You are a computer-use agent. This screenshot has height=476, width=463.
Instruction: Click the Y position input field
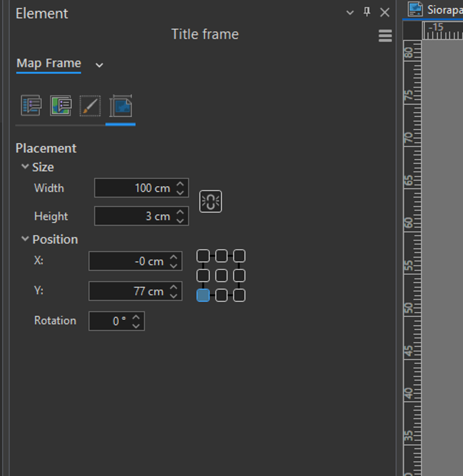pos(128,291)
